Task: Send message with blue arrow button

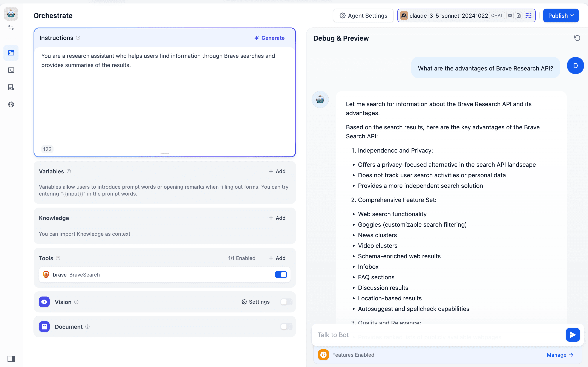Action: pos(573,335)
